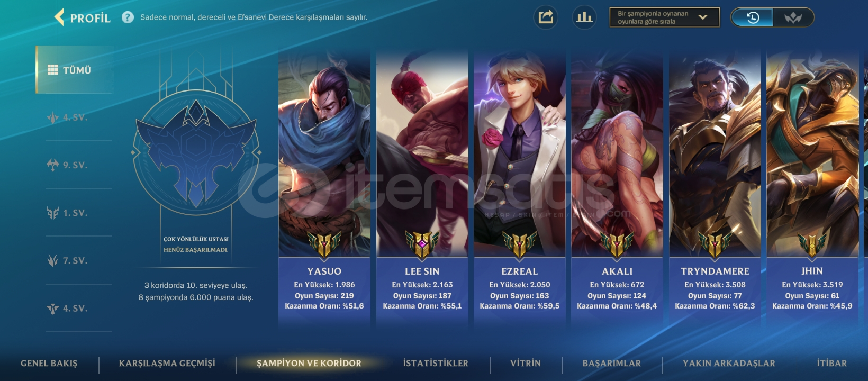Open YAKIN ARKADAŞLAR section

tap(729, 363)
